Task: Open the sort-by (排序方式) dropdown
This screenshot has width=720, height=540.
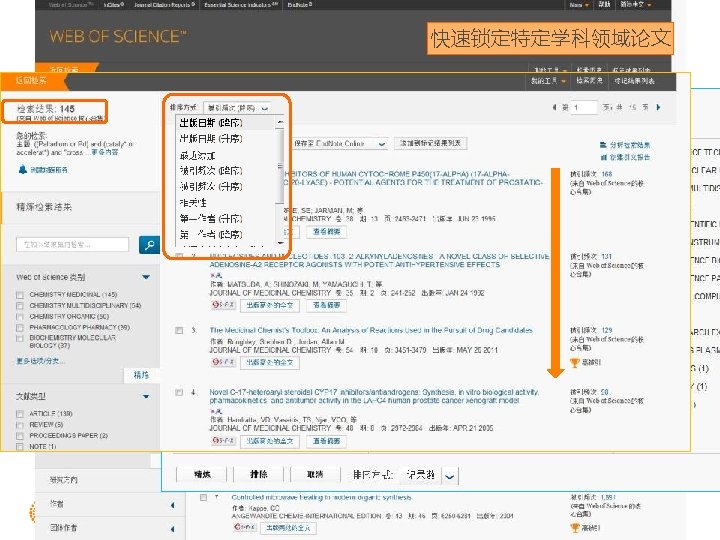Action: coord(237,108)
